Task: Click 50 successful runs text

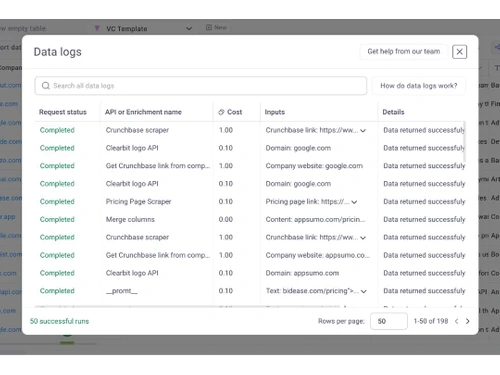Action: coord(59,321)
